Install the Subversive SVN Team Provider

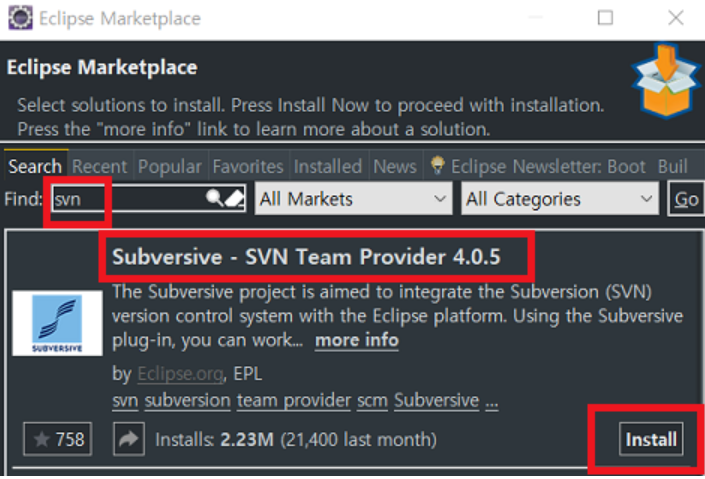tap(651, 439)
